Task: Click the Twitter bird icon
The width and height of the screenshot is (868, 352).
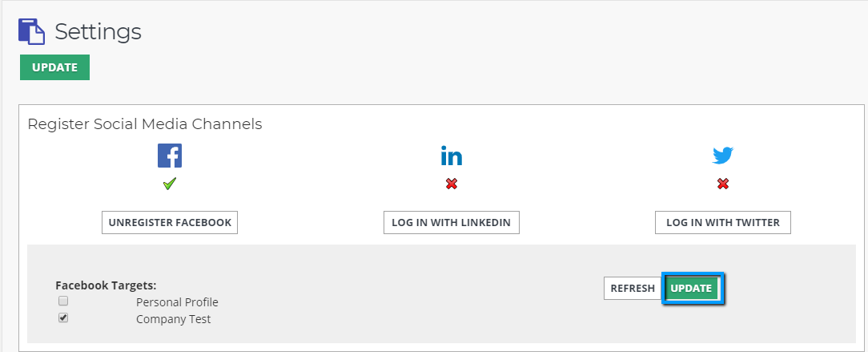Action: point(723,156)
